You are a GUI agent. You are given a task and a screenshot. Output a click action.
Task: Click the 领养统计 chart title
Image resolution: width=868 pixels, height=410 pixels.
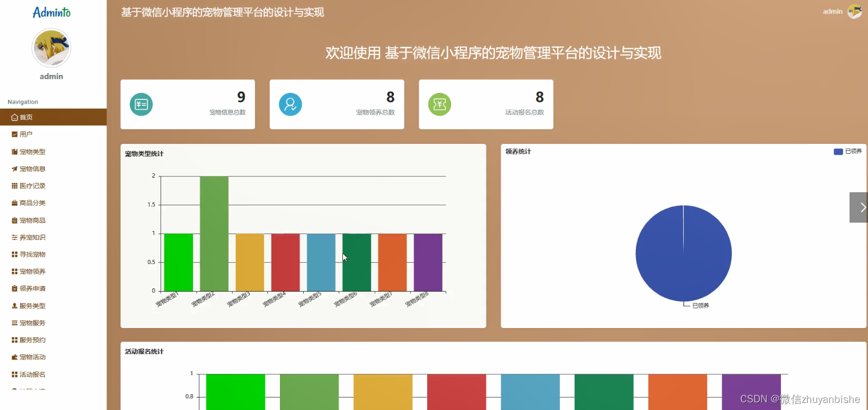point(518,152)
